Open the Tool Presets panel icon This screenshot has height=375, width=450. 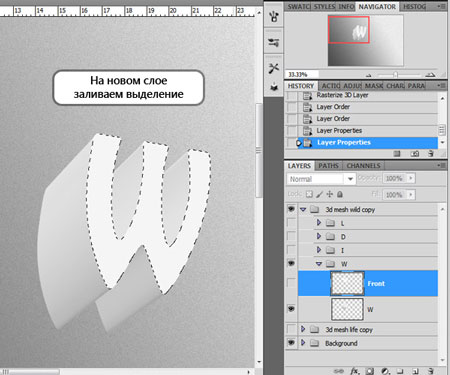point(274,68)
